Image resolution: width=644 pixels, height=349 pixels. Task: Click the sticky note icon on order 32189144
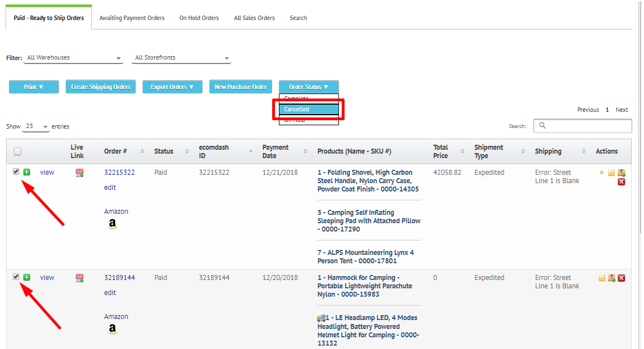point(602,277)
